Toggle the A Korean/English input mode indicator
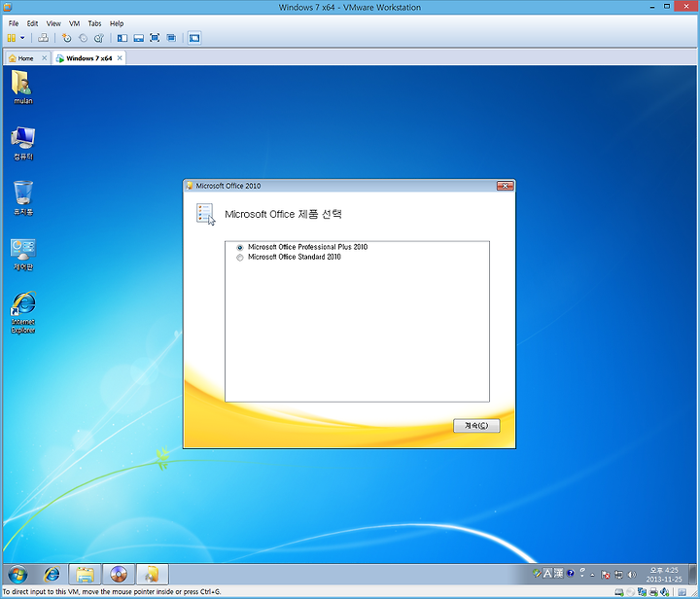 547,573
